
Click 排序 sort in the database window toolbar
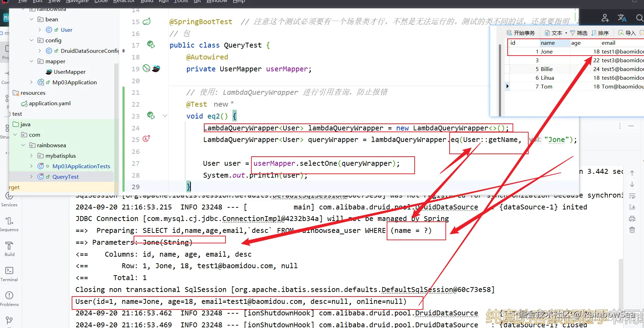pos(600,33)
